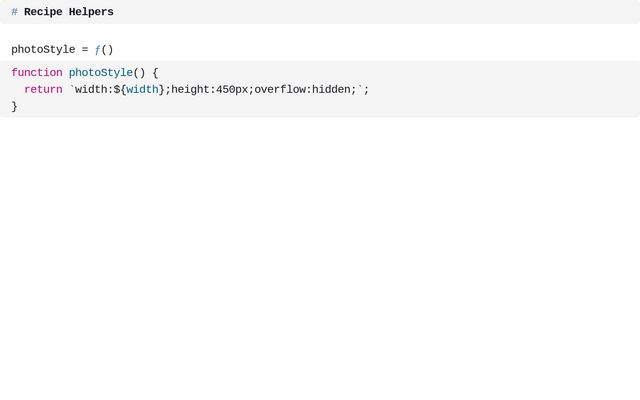Click the word Recipe in the title cell
This screenshot has width=640, height=400.
tap(43, 12)
